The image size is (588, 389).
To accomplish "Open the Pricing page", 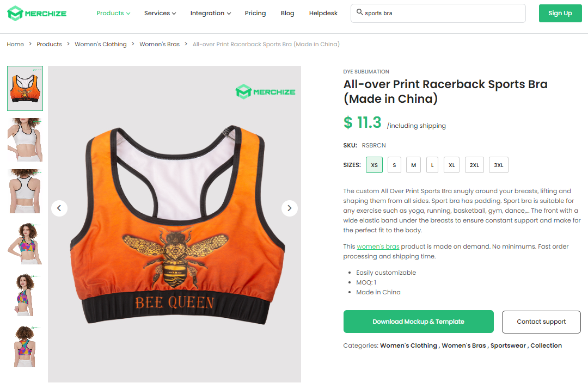I will [255, 13].
